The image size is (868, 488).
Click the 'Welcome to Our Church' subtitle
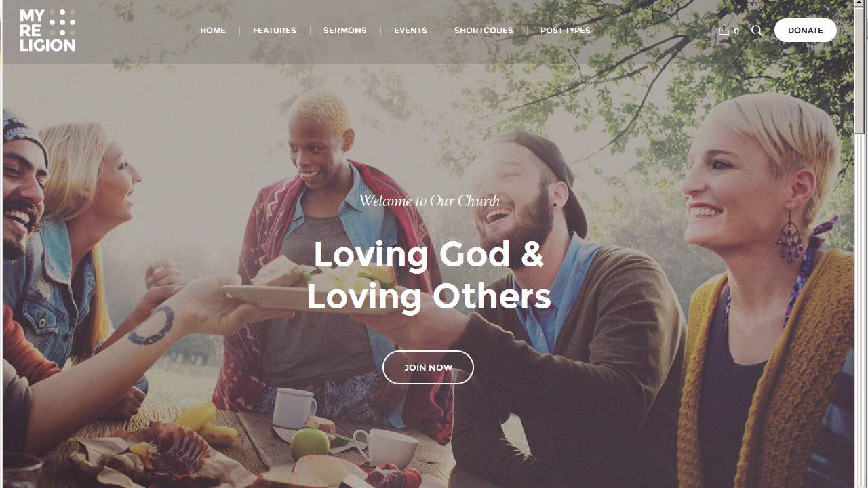(x=429, y=201)
